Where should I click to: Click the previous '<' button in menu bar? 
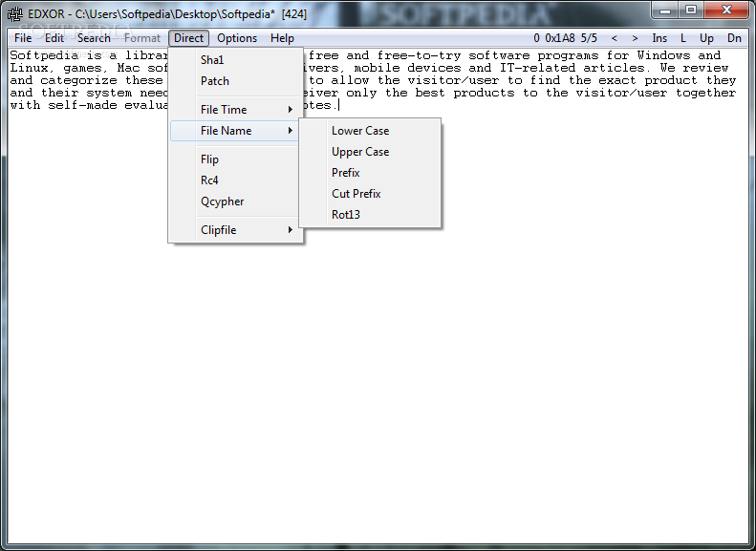pyautogui.click(x=614, y=38)
